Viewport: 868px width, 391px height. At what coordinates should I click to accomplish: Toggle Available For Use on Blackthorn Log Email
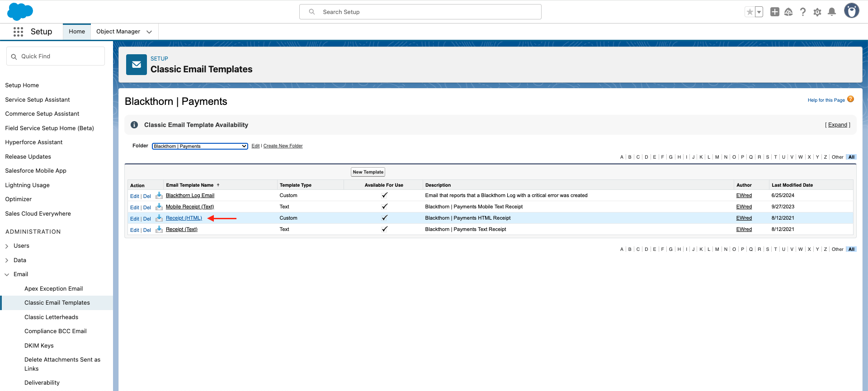tap(385, 195)
